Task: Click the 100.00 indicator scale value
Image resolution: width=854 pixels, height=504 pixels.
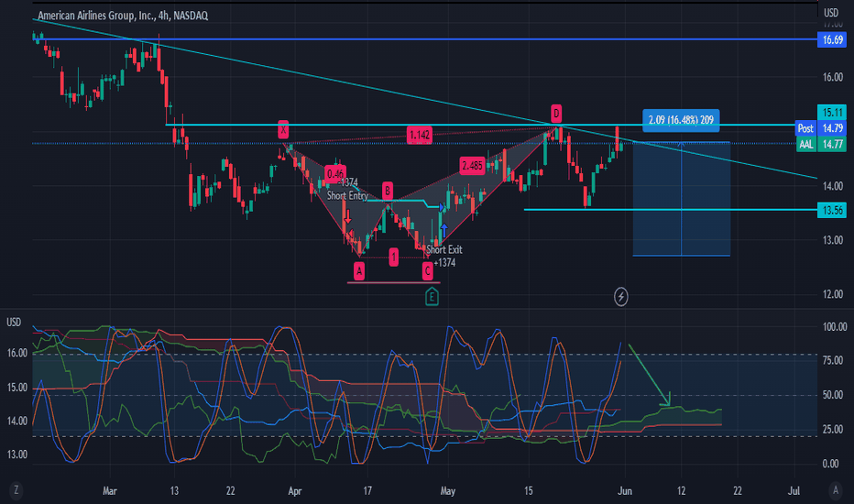Action: 835,327
